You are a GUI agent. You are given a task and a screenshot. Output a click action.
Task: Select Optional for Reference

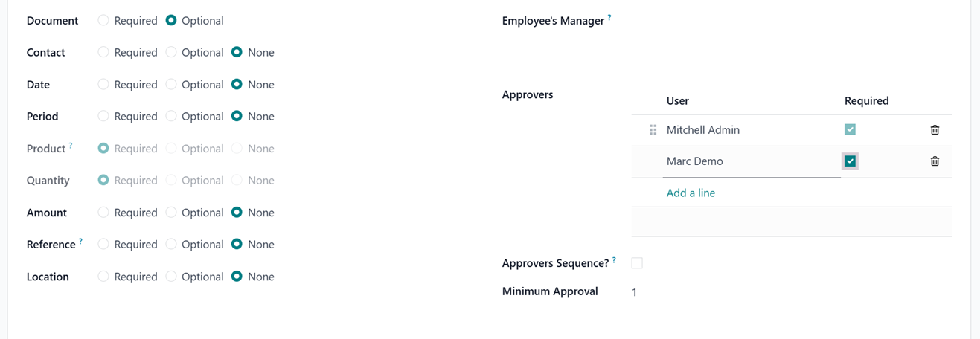pyautogui.click(x=171, y=245)
